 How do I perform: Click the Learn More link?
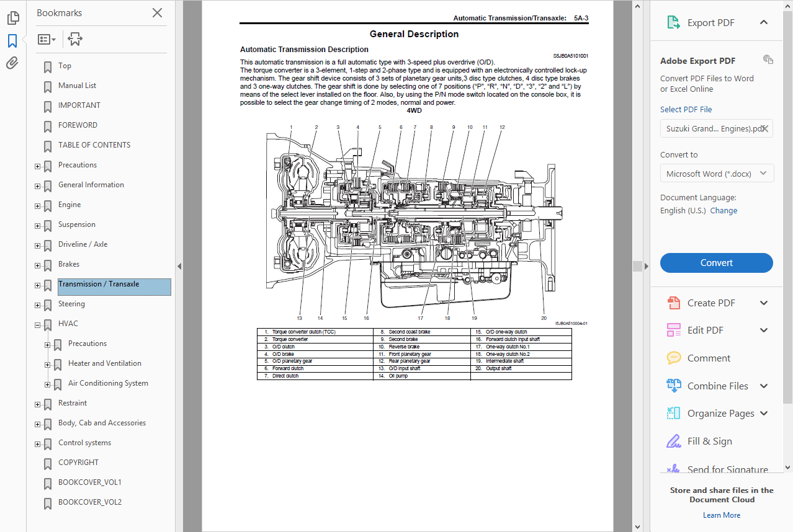[721, 515]
